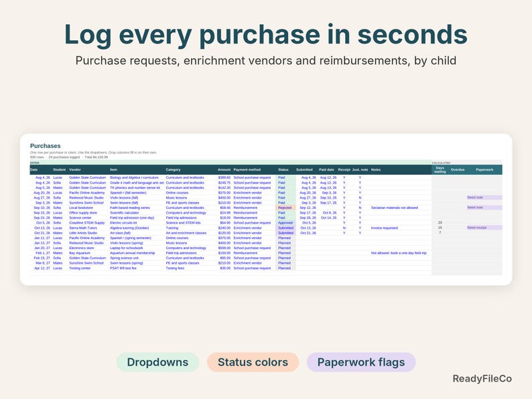Click 'Field trip admission (one day)' cell
Image resolution: width=532 pixels, height=399 pixels.
(132, 218)
